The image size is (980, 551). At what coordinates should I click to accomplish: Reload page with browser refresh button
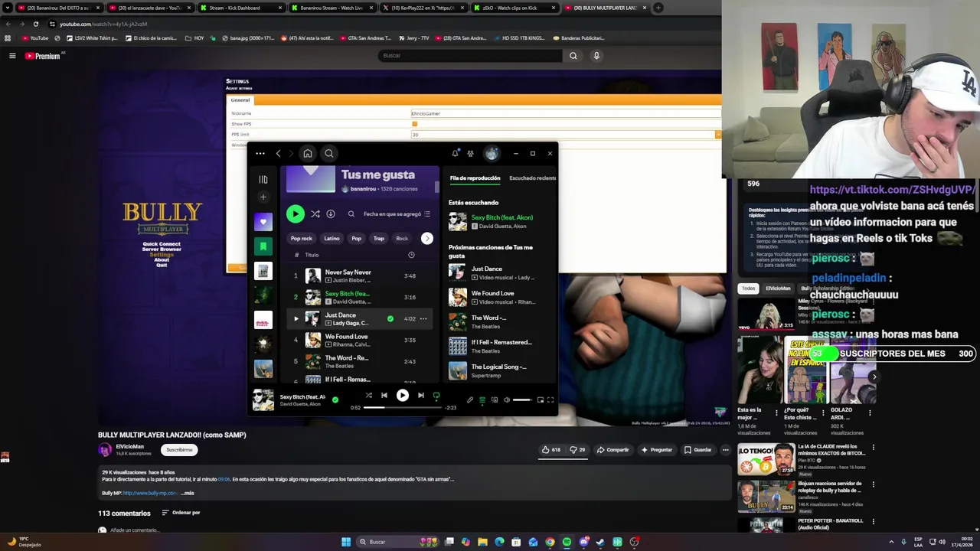tap(35, 24)
